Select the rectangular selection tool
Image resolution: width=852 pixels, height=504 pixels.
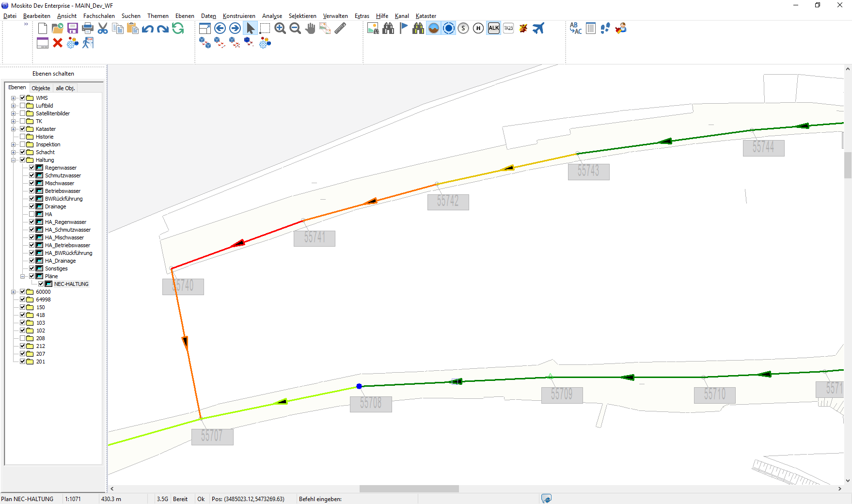(265, 28)
